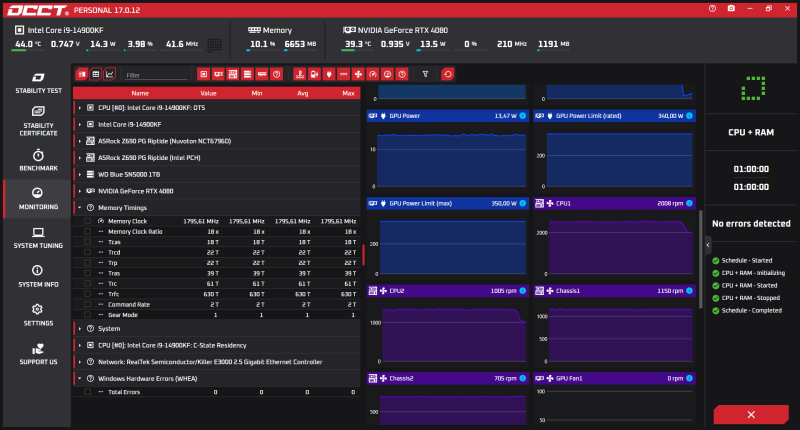Expand the WD Blue SN5000 1TB row
800x430 pixels.
(80, 174)
